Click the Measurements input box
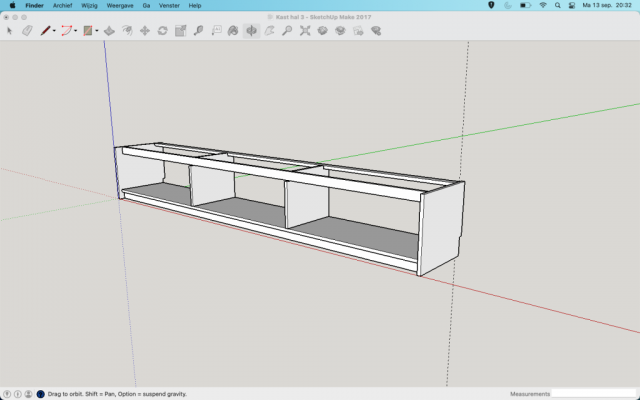Viewport: 640px width, 400px height. pyautogui.click(x=594, y=394)
